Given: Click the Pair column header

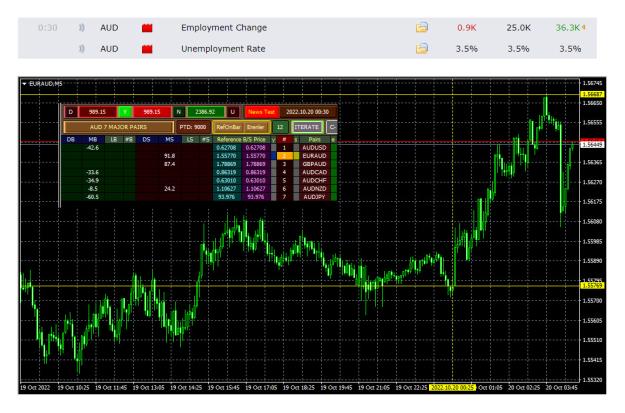Looking at the screenshot, I should pos(314,140).
